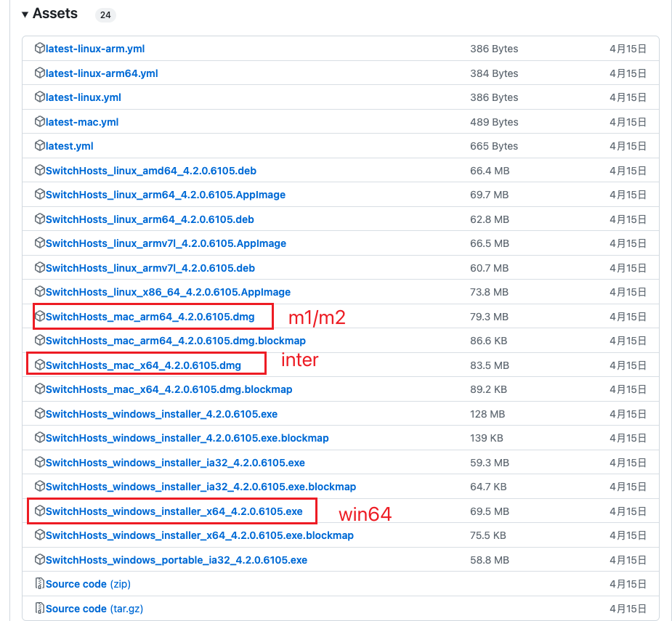The width and height of the screenshot is (672, 621).
Task: Click the 69.5 MB size text
Action: (x=490, y=511)
